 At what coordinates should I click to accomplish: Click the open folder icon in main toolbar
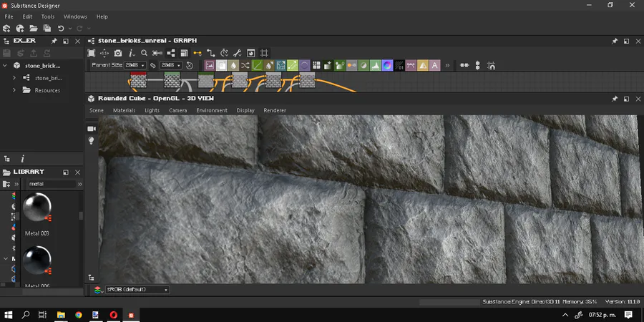pos(33,29)
